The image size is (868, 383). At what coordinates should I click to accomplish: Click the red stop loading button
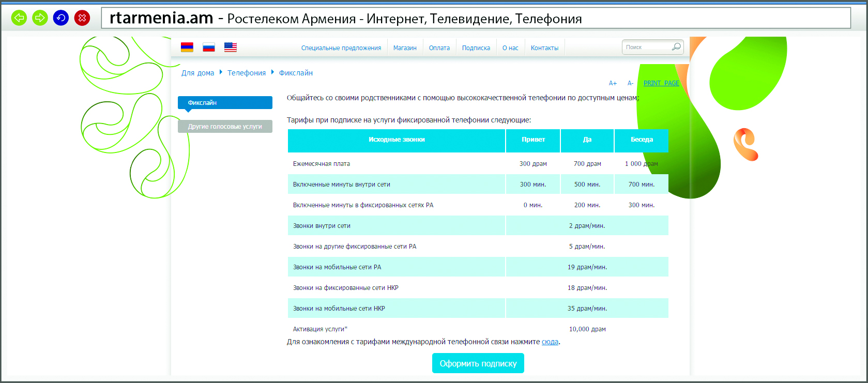pyautogui.click(x=82, y=18)
